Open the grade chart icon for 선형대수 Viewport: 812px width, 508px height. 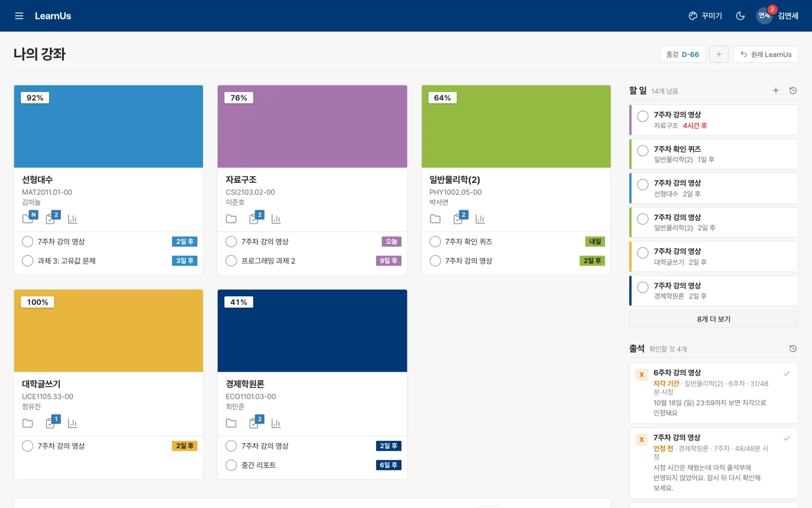(73, 219)
